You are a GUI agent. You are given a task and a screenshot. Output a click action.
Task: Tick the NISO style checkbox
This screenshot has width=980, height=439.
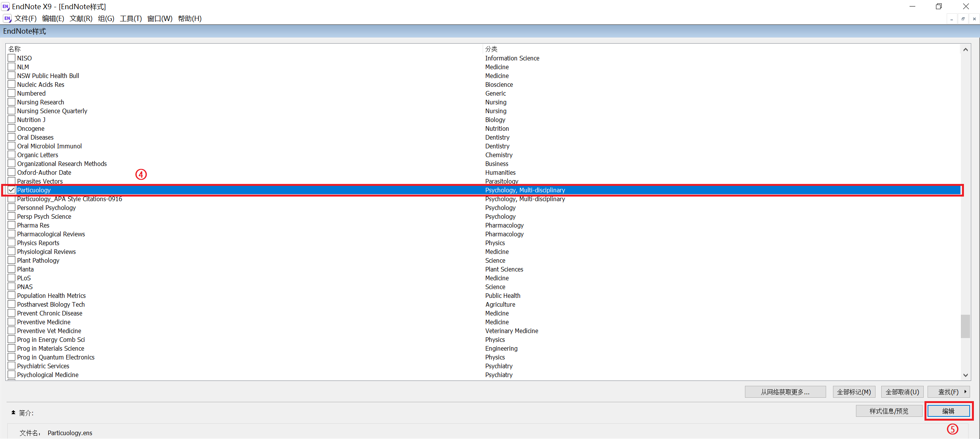(11, 58)
